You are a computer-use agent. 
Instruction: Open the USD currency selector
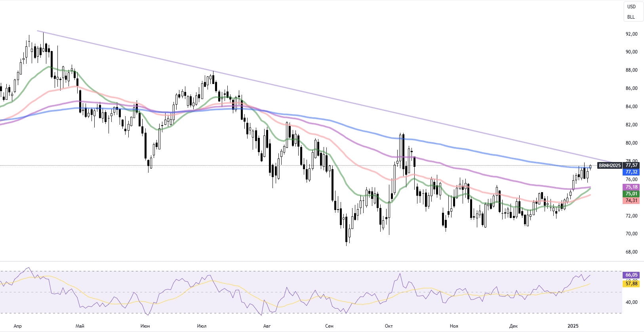coord(631,7)
